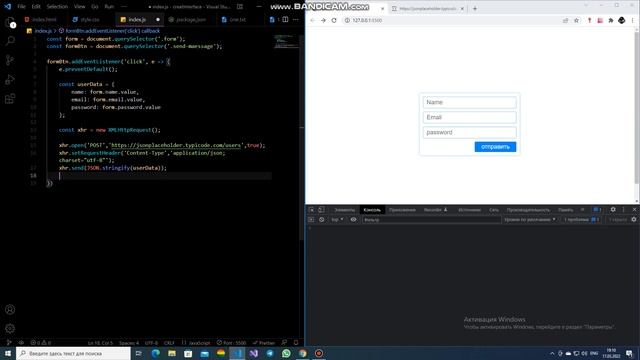Open the DevTools customize three-dot menu
Screen dimensions: 640x360
tap(623, 209)
